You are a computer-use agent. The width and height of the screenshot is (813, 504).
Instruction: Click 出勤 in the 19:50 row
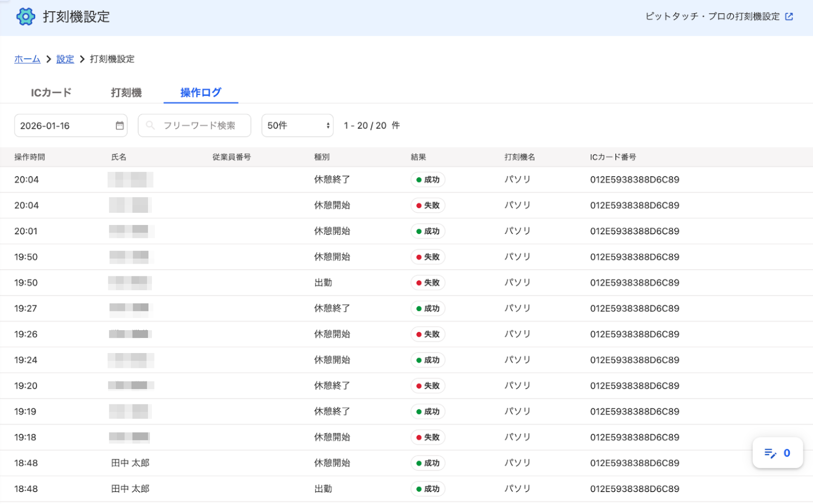pos(323,282)
